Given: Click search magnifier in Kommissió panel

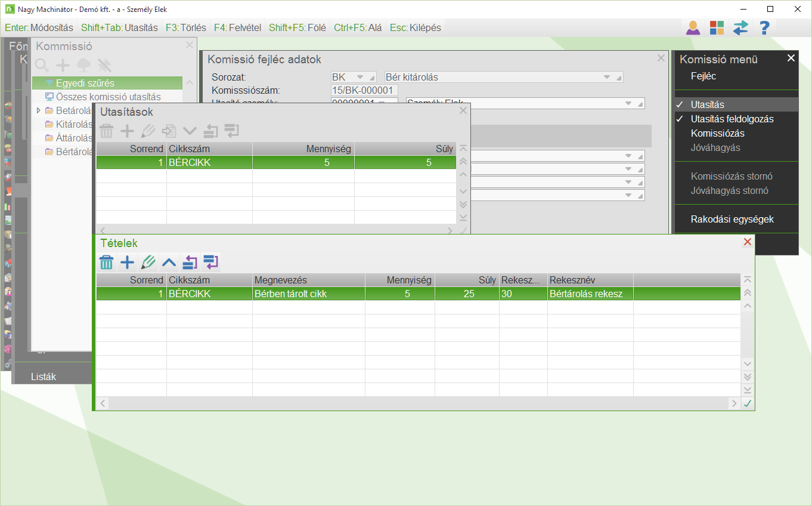Looking at the screenshot, I should [42, 65].
